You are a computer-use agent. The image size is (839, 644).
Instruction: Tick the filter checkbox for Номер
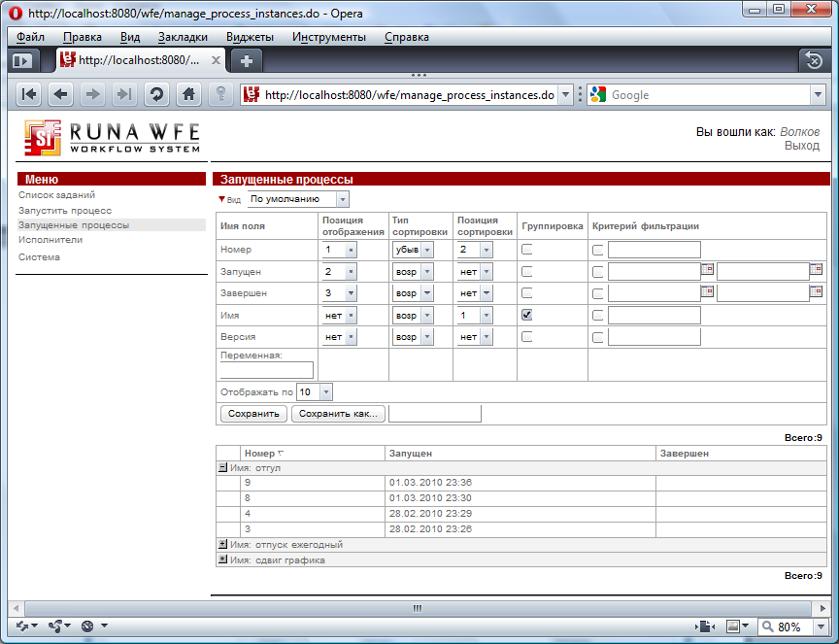click(597, 250)
